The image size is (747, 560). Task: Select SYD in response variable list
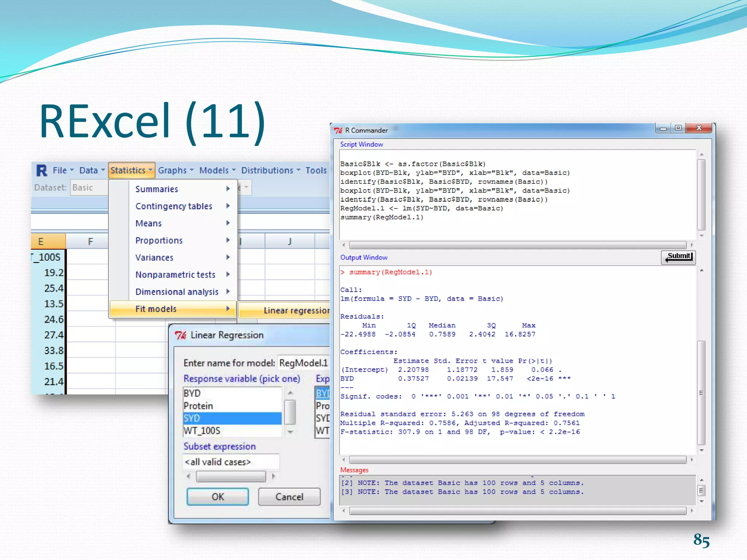pyautogui.click(x=232, y=418)
